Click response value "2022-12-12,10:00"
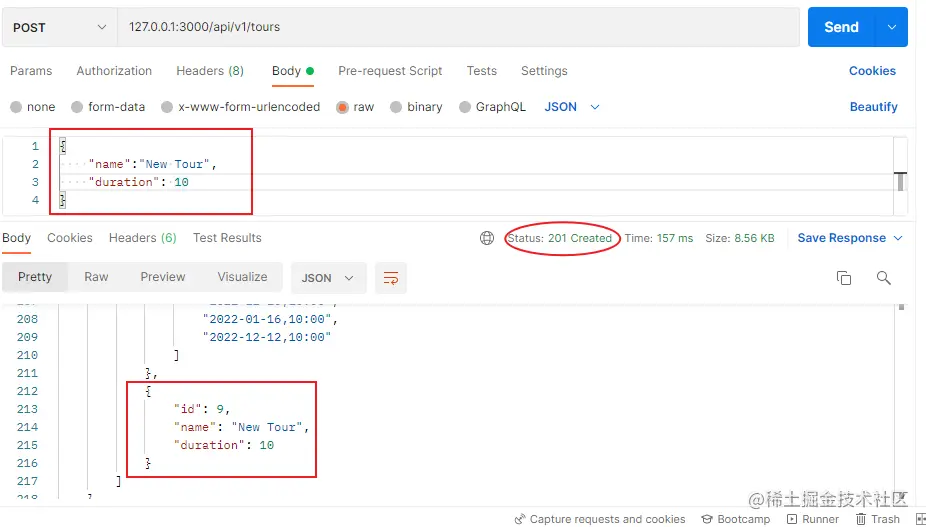Viewport: 926px width, 527px height. click(x=267, y=337)
